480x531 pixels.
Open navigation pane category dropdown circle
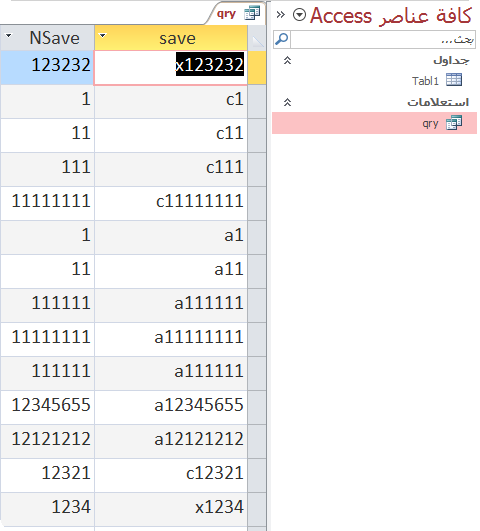[299, 15]
